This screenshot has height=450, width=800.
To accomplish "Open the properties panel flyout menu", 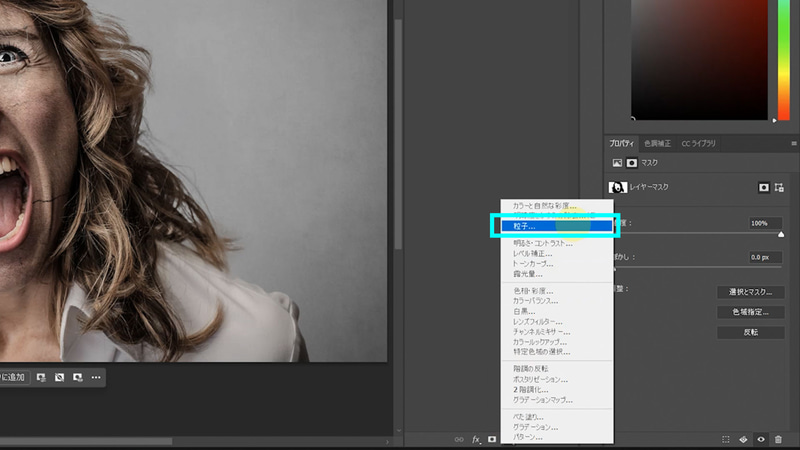I will pos(794,143).
